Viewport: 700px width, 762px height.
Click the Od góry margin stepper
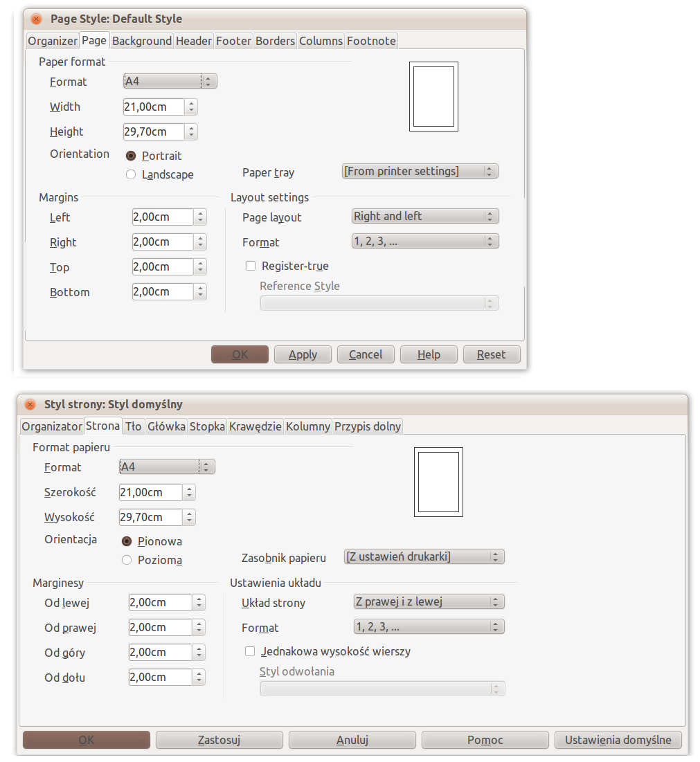[x=199, y=652]
